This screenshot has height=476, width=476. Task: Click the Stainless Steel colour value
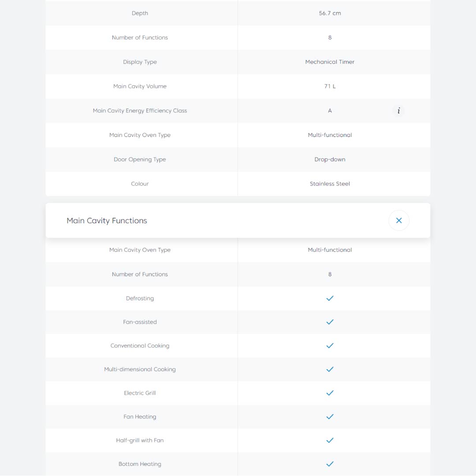(x=330, y=184)
